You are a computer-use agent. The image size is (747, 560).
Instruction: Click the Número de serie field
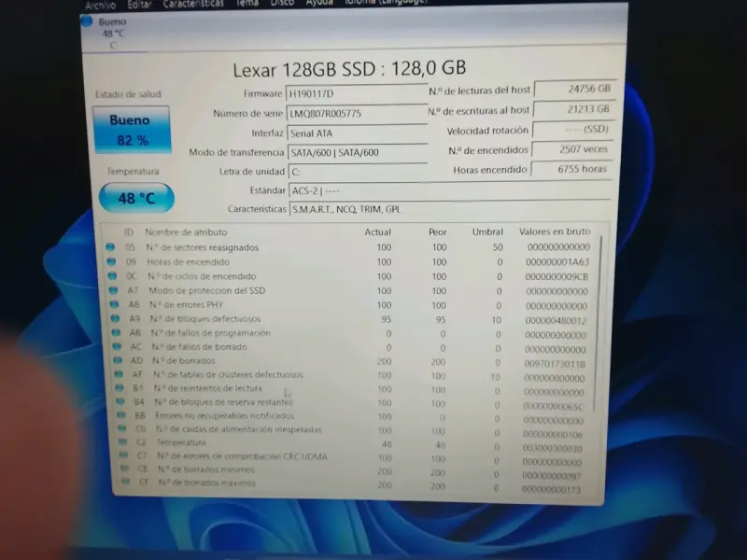point(357,113)
